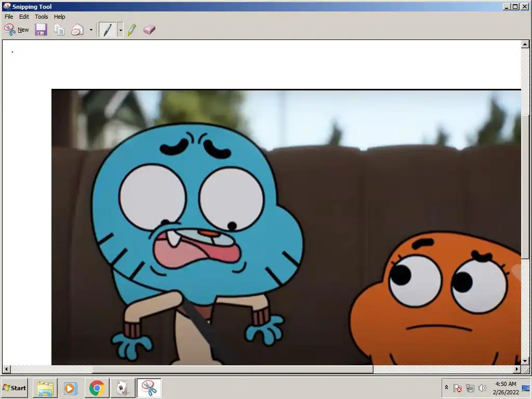The width and height of the screenshot is (532, 399).
Task: Open Google Chrome from taskbar
Action: pos(97,388)
